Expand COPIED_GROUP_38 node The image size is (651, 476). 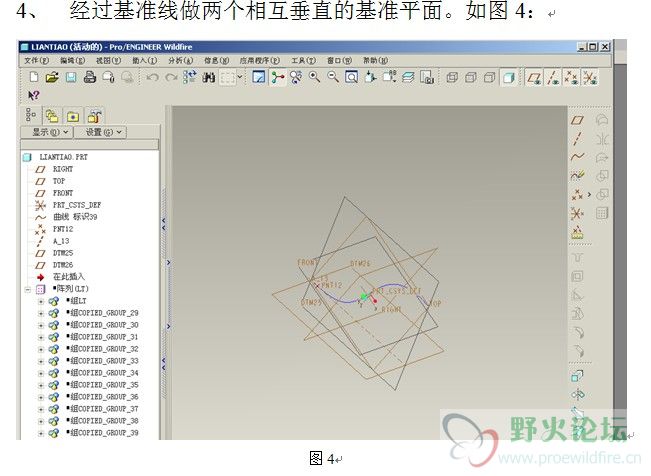(41, 422)
